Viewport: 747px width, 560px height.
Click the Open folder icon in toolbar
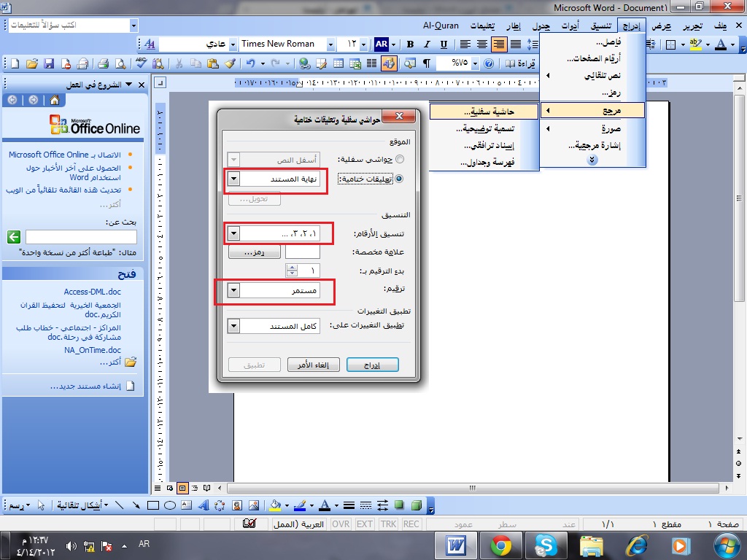[x=31, y=63]
